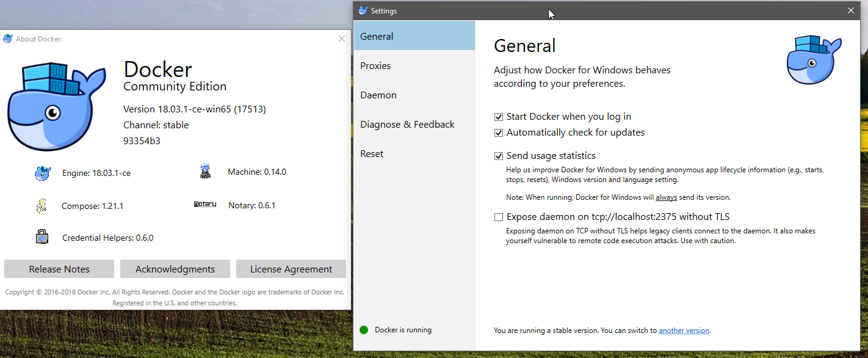Click the whale illustration in Settings General page
The image size is (868, 358).
(814, 59)
